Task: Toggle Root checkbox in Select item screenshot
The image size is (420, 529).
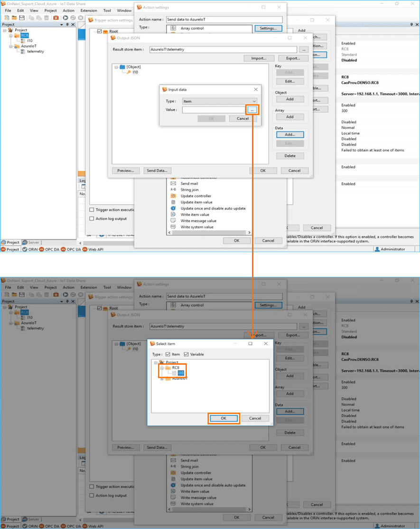Action: pos(100,308)
